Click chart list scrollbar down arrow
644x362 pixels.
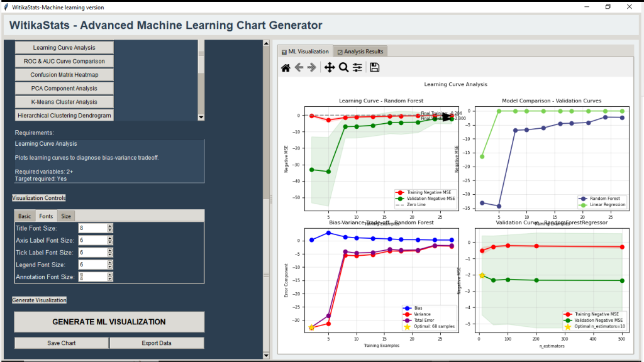point(201,118)
